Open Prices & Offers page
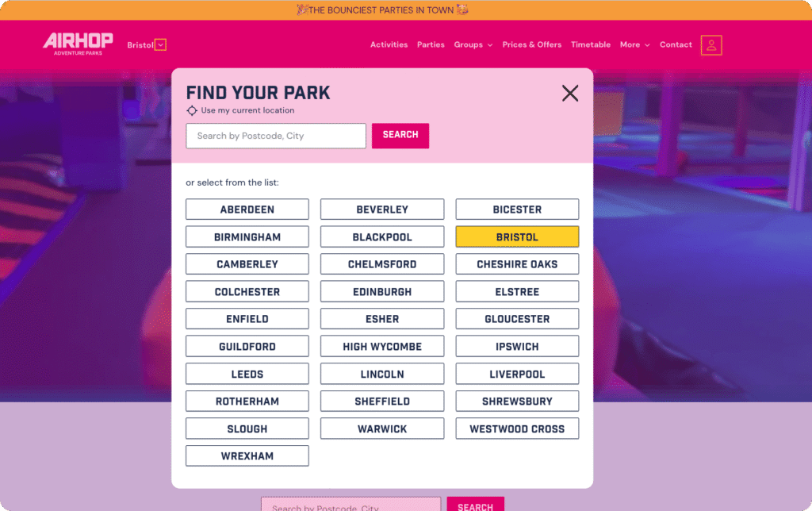 coord(532,45)
